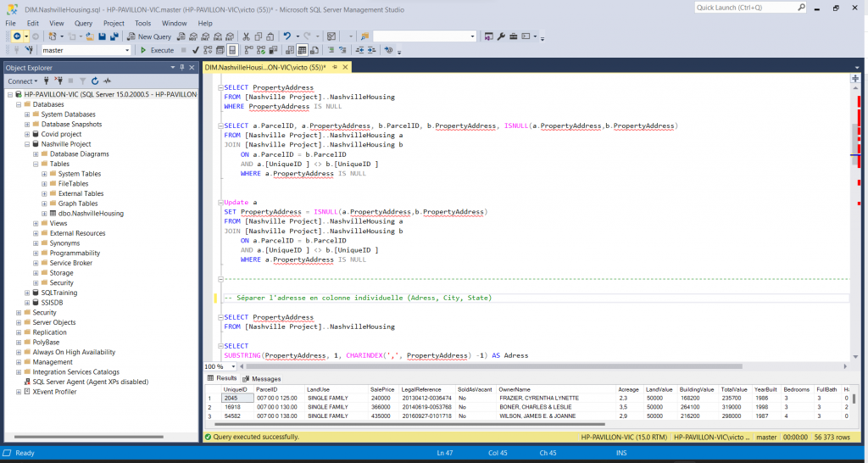Click the Open File folder icon
The height and width of the screenshot is (463, 868).
click(90, 36)
